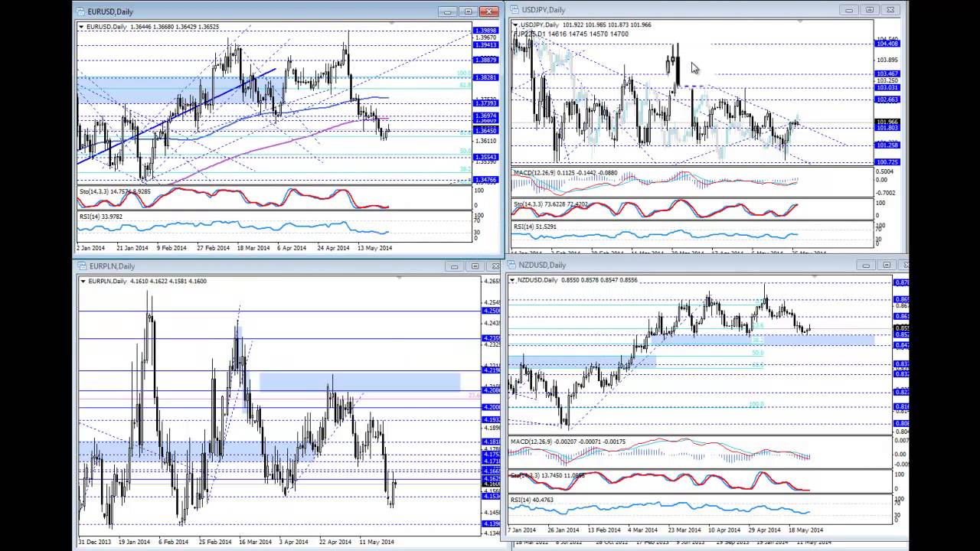Click the 23 Mar 2014 date on NZDUSD axis
Screen dimensions: 980x551
click(x=684, y=530)
